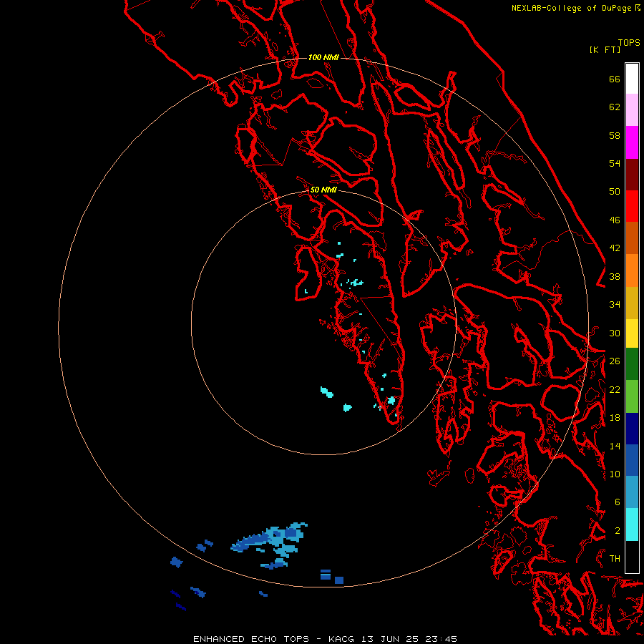Select the yellow 30 kft legend swatch

click(x=632, y=333)
